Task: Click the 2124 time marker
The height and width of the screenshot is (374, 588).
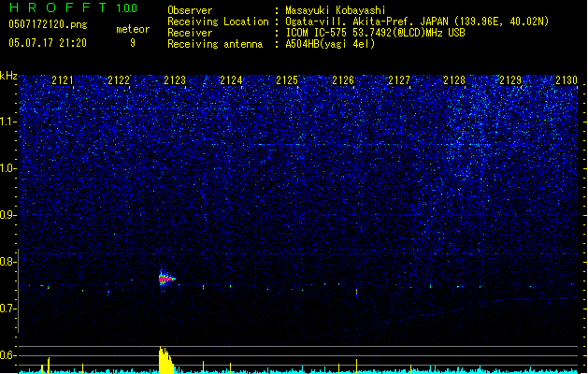Action: click(x=231, y=80)
